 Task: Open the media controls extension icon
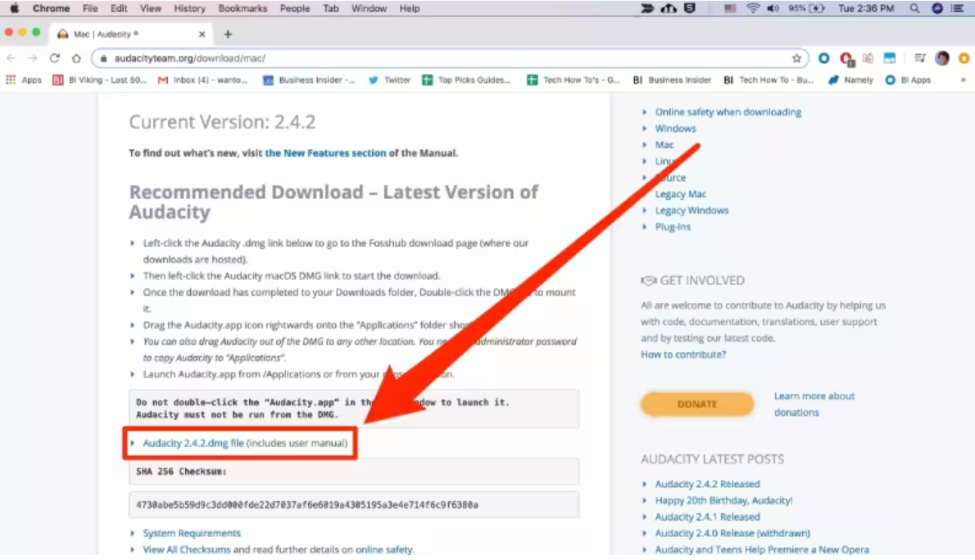coord(919,58)
